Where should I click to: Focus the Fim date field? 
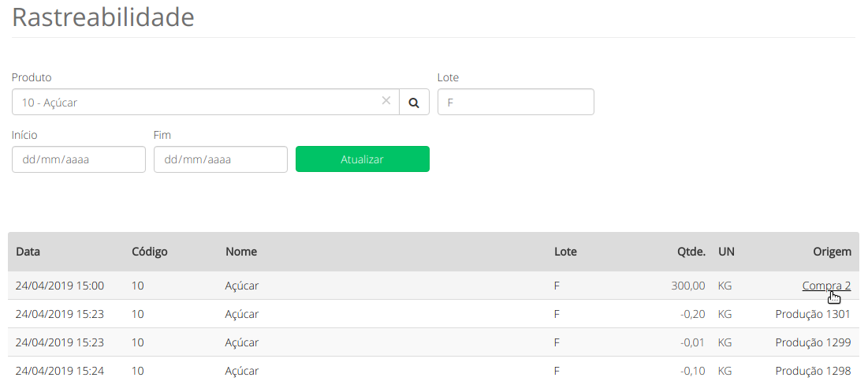click(x=221, y=159)
